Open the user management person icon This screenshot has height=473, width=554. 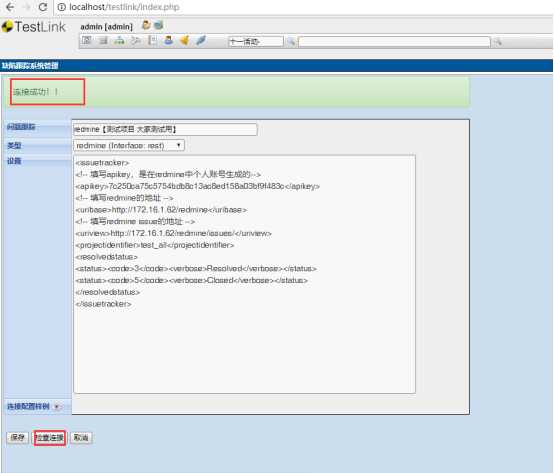pyautogui.click(x=169, y=40)
